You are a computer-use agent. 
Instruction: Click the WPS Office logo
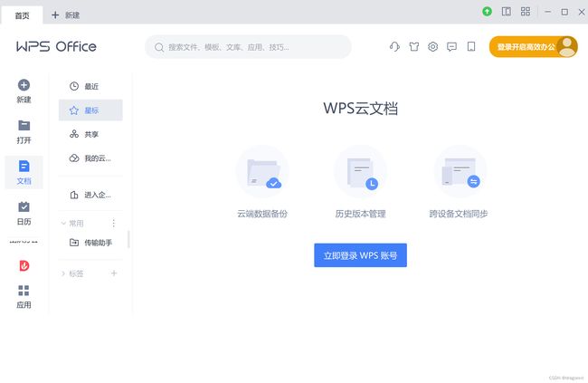coord(56,46)
